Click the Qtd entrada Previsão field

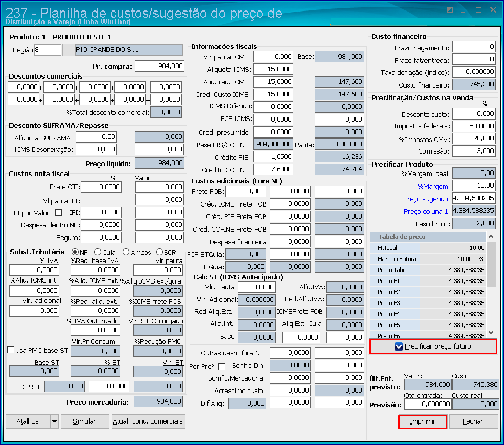click(x=428, y=404)
